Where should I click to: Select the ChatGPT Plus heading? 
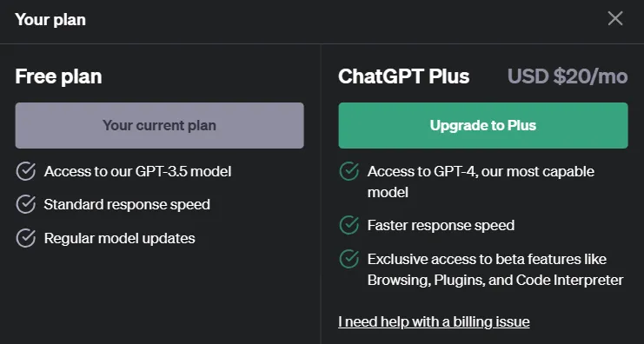pyautogui.click(x=404, y=76)
